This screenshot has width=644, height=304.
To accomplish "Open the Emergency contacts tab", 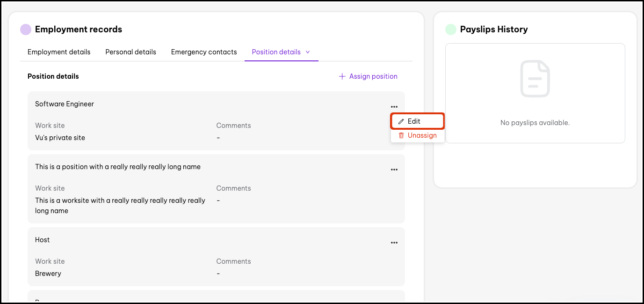I will 204,52.
